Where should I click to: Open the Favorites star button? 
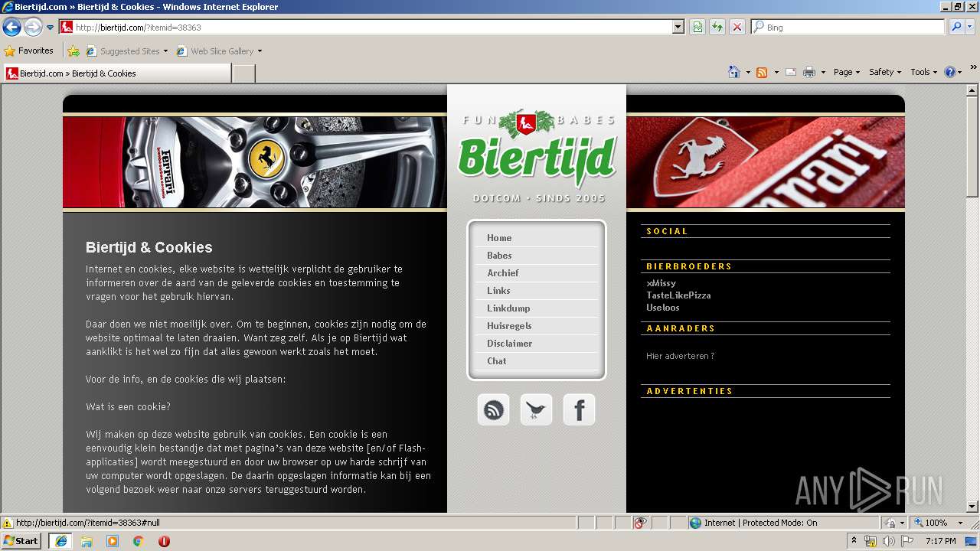[29, 51]
